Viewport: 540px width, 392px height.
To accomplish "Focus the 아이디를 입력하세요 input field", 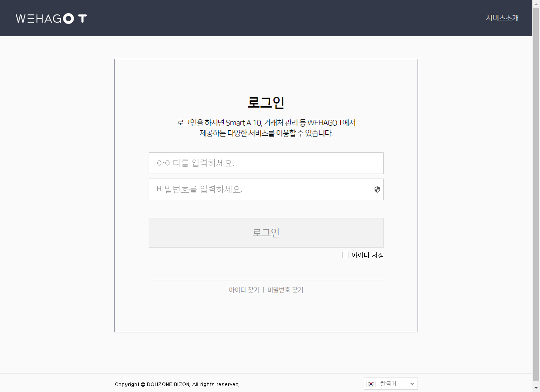I will click(x=266, y=163).
